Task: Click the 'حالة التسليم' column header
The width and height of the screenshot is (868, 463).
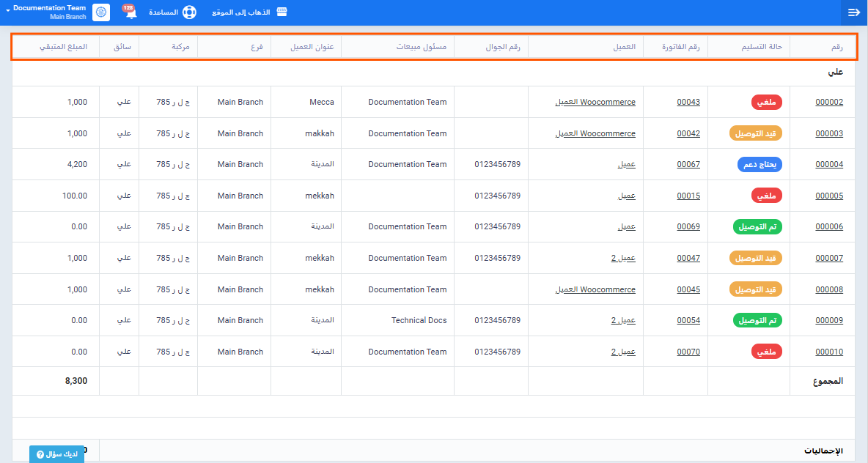Action: pyautogui.click(x=762, y=47)
